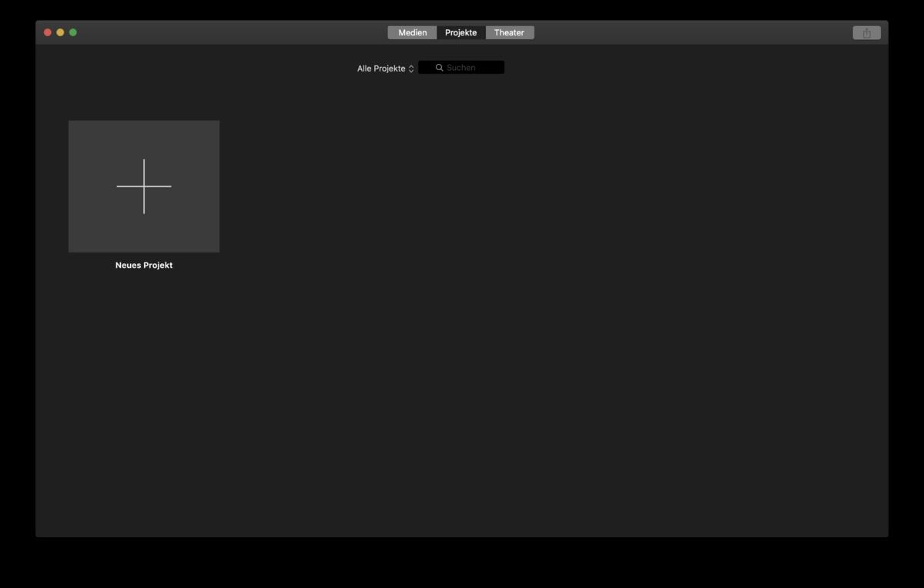The height and width of the screenshot is (588, 924).
Task: Open the Theater tab
Action: point(509,32)
